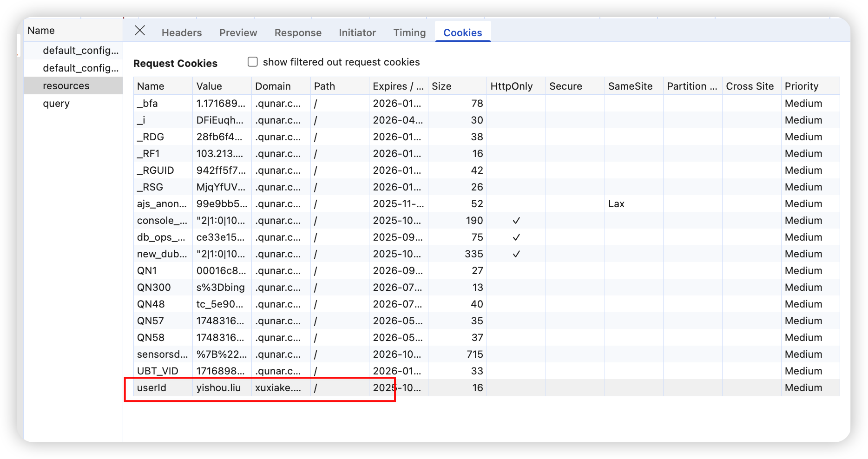Select the resources request in list
Screen dimensions: 868x459
[x=66, y=86]
